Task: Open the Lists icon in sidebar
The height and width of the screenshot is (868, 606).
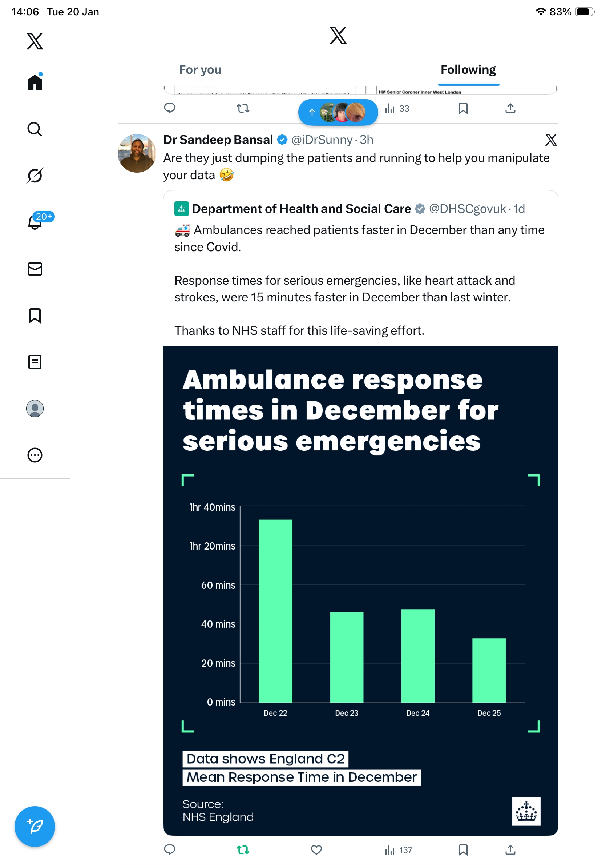Action: pyautogui.click(x=35, y=362)
